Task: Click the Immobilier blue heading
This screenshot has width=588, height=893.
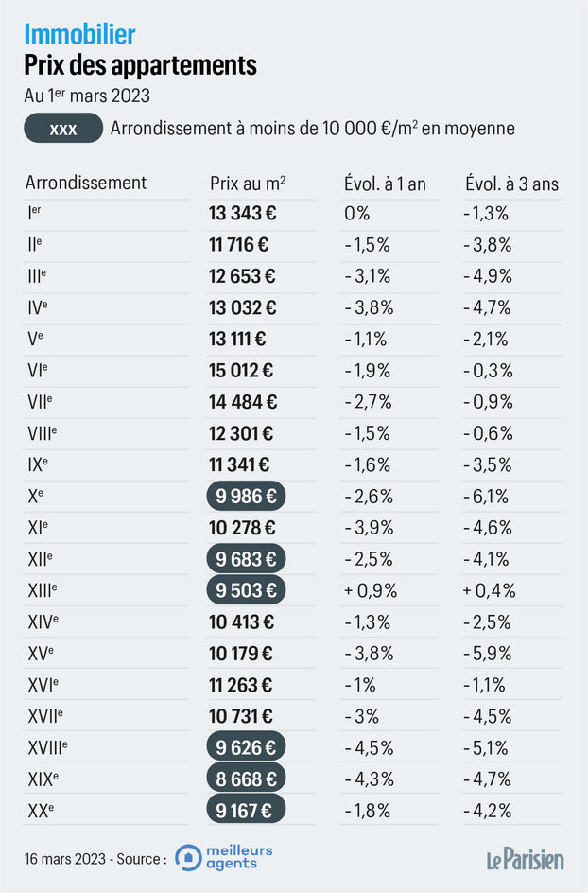Action: (79, 35)
